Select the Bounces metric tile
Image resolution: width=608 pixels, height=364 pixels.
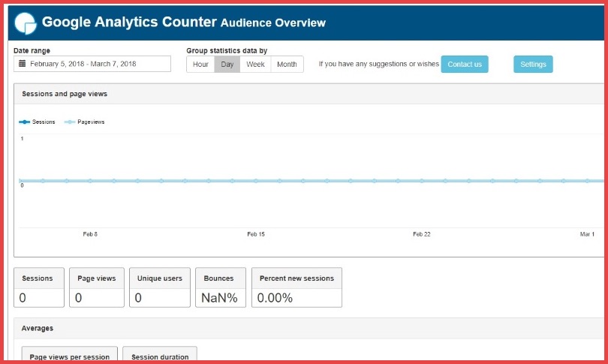[219, 287]
